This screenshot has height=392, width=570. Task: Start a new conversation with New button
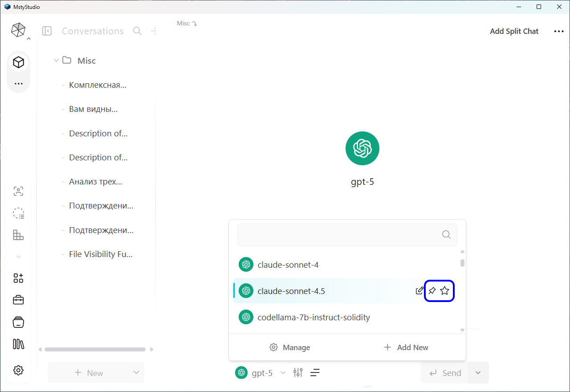pyautogui.click(x=88, y=373)
